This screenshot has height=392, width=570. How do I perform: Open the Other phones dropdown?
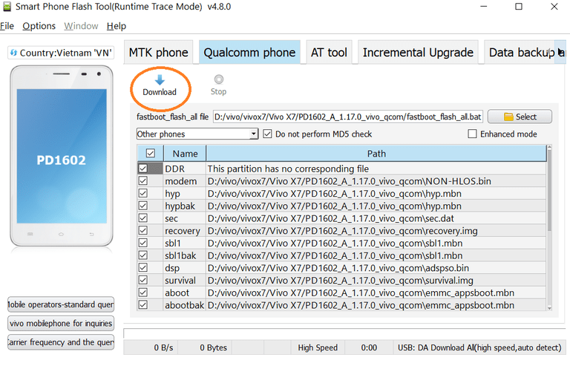(197, 134)
